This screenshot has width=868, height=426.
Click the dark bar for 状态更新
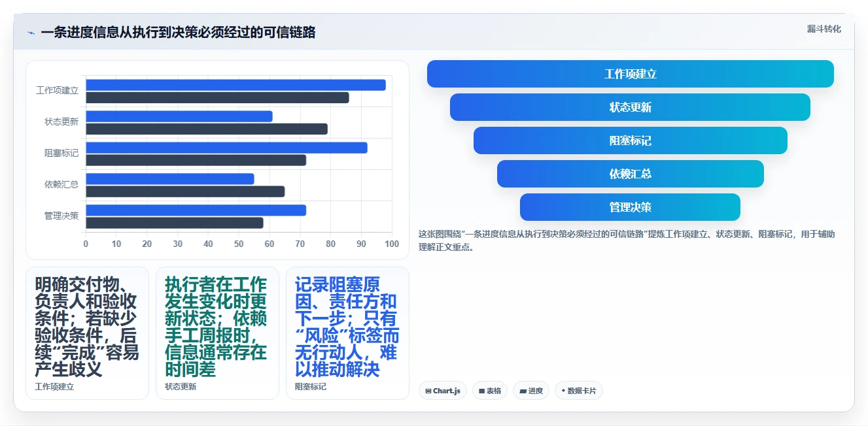pos(207,129)
